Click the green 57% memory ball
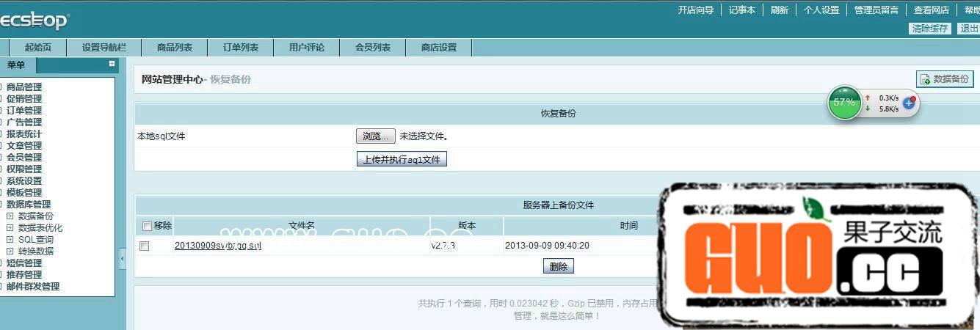This screenshot has width=980, height=330. [844, 103]
